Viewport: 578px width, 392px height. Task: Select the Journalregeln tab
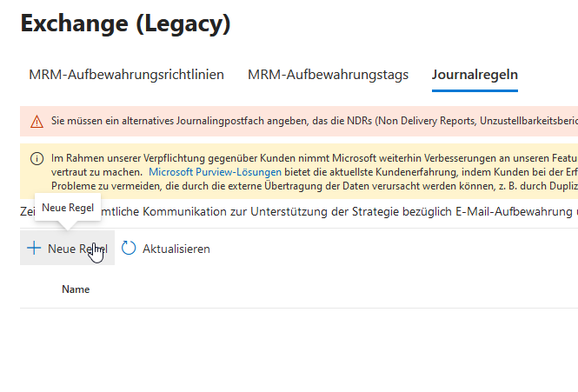click(475, 75)
